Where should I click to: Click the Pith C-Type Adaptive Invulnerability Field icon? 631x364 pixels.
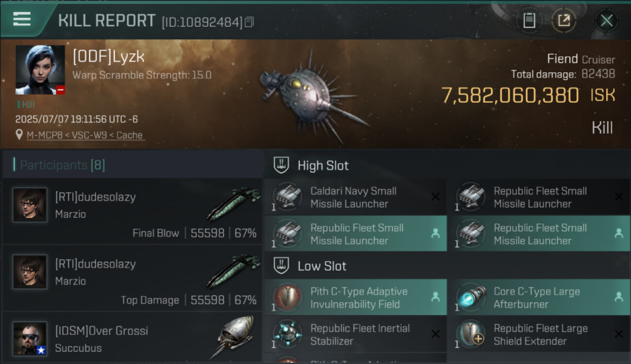[x=288, y=298]
